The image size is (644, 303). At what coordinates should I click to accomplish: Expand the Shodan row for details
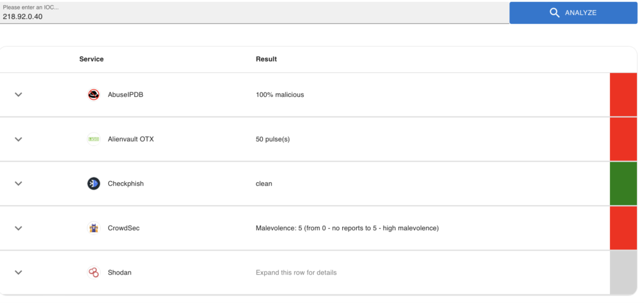[18, 272]
